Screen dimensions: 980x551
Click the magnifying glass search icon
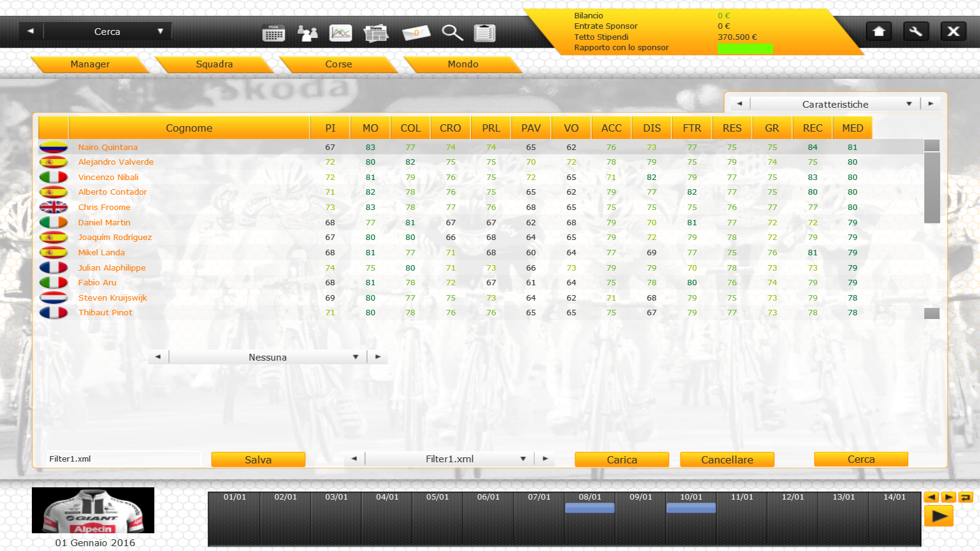coord(452,33)
